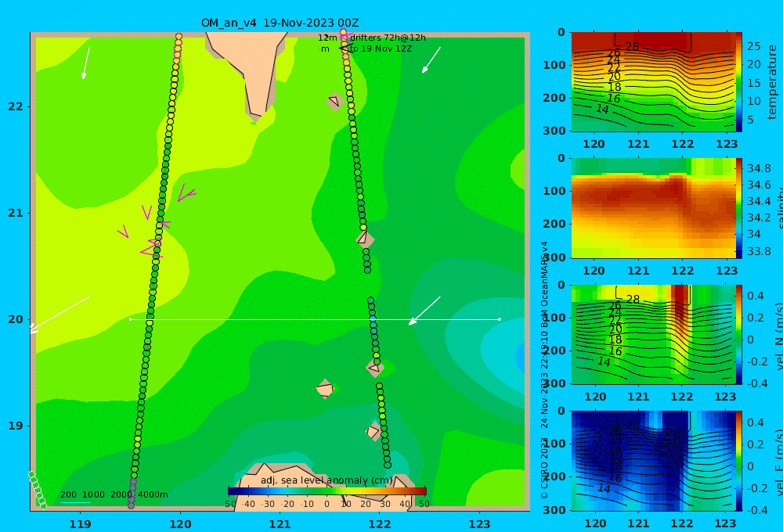Open the northward velocity section panel
The height and width of the screenshot is (532, 783).
pos(653,334)
